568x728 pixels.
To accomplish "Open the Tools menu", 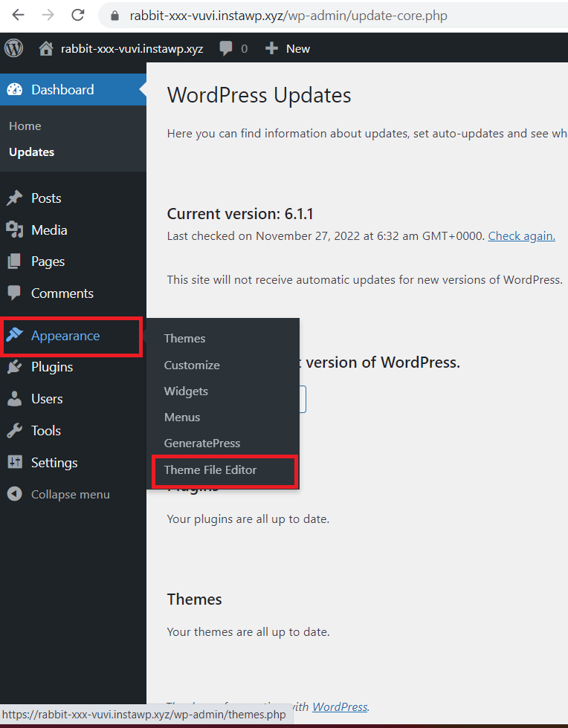I will (46, 430).
